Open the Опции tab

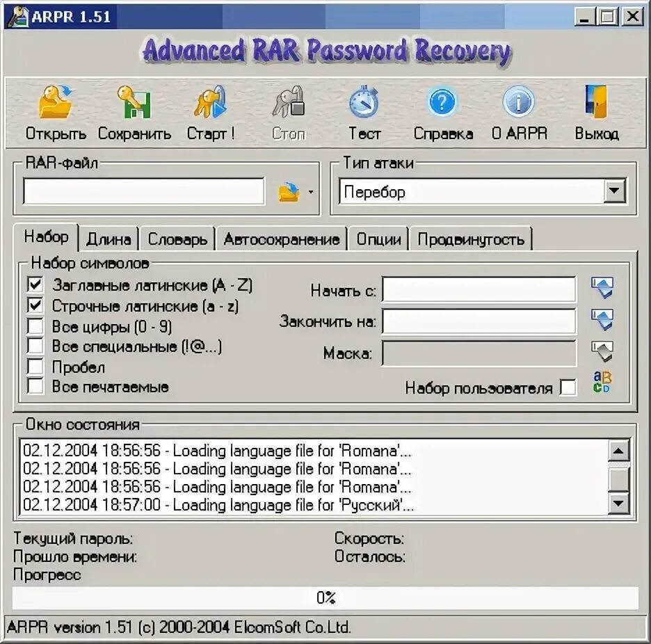point(378,239)
